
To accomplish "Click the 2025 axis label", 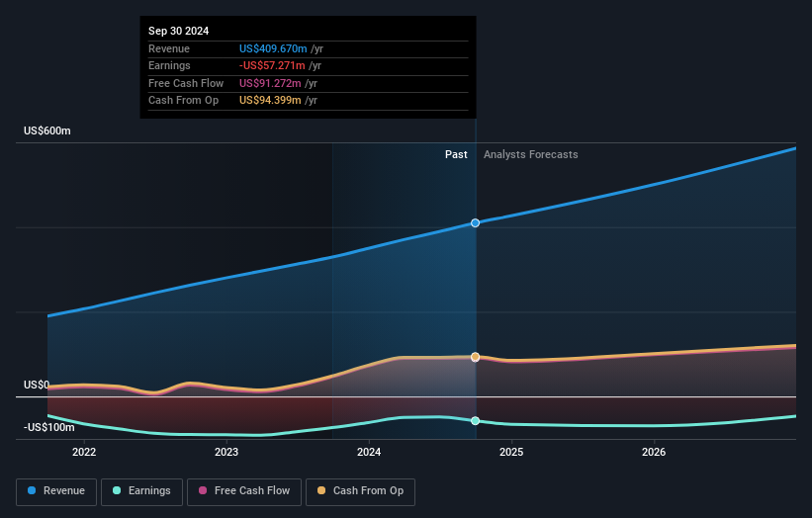I will pyautogui.click(x=511, y=452).
